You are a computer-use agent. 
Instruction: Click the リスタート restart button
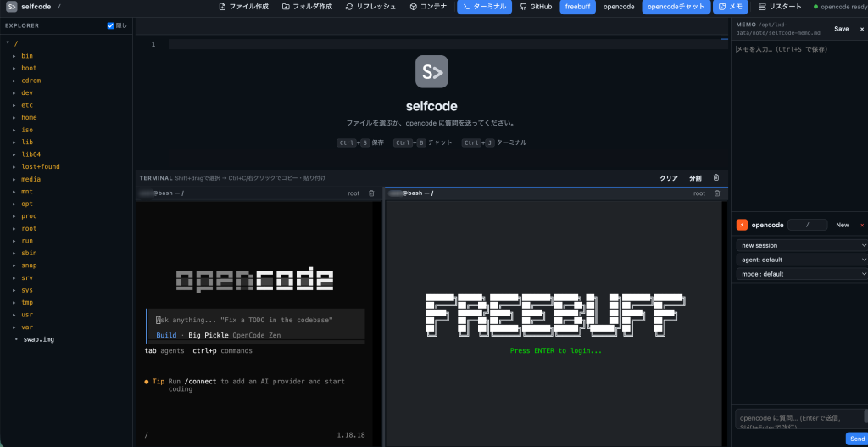click(780, 7)
